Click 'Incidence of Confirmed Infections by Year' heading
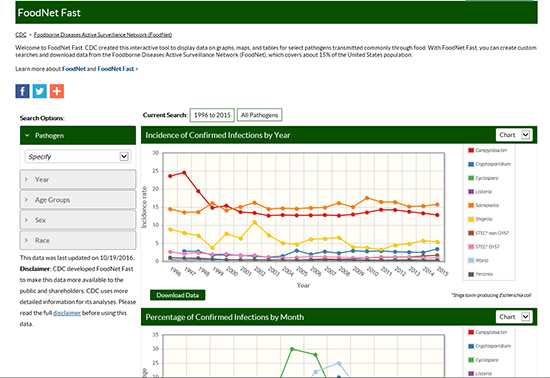The width and height of the screenshot is (550, 378). [x=218, y=135]
